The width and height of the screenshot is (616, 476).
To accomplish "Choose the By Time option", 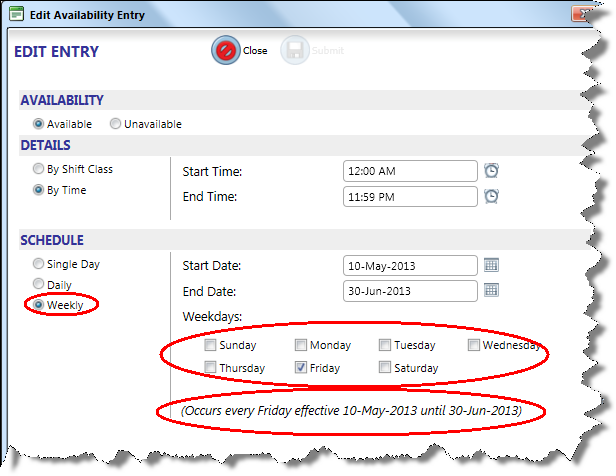I will click(39, 190).
